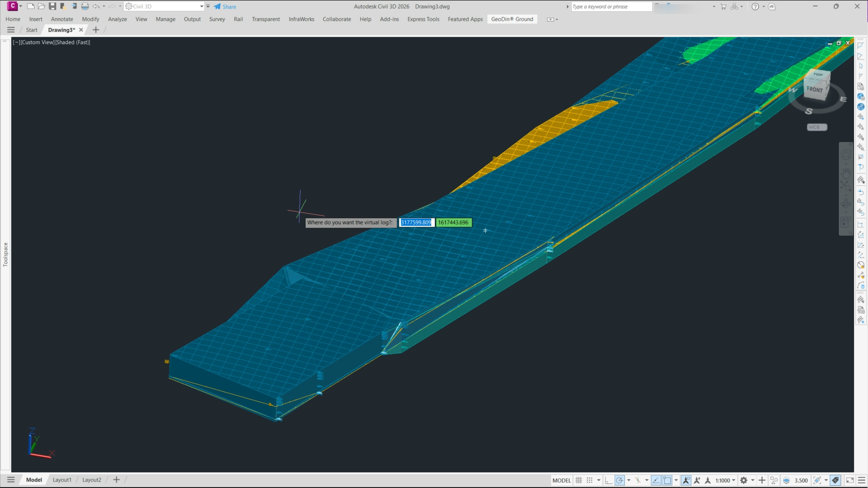
Task: Click the S compass label on ViewCube
Action: [809, 111]
